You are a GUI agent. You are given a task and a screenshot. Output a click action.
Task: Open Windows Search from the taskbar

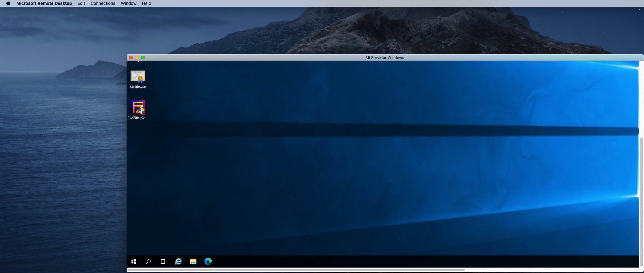tap(148, 261)
